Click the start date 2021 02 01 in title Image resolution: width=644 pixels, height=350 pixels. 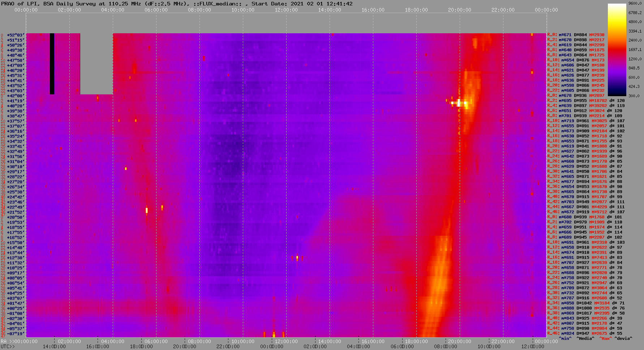[306, 4]
